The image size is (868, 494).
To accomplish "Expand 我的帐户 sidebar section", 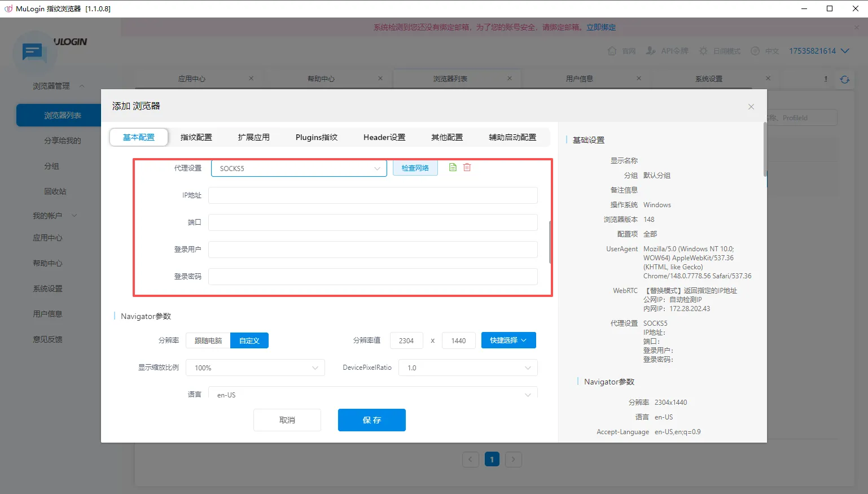I will (55, 216).
